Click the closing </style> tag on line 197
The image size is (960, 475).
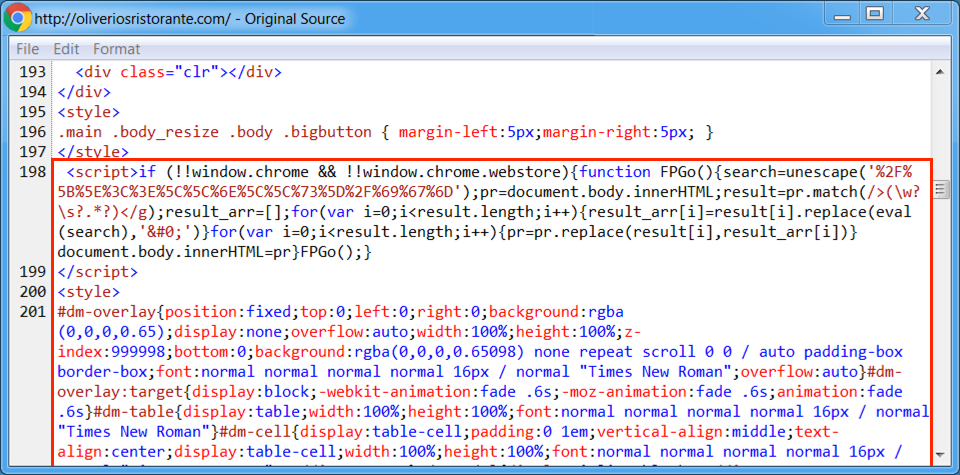click(x=93, y=152)
